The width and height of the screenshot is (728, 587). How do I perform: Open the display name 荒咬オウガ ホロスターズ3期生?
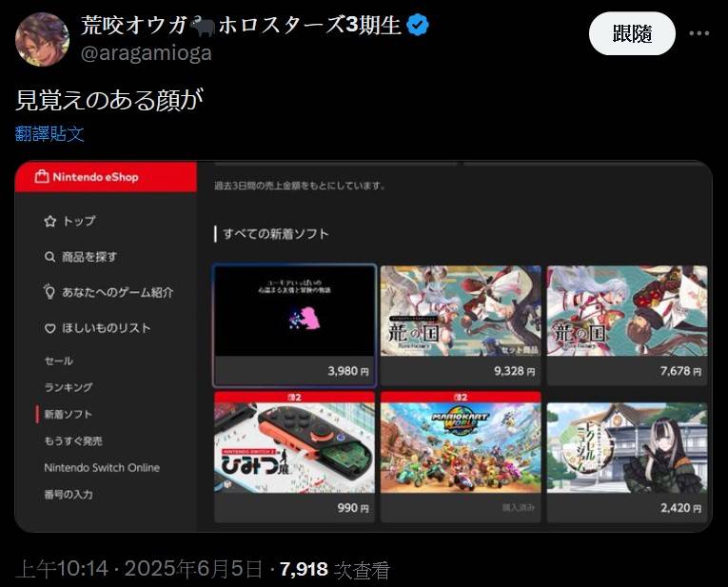(x=241, y=25)
